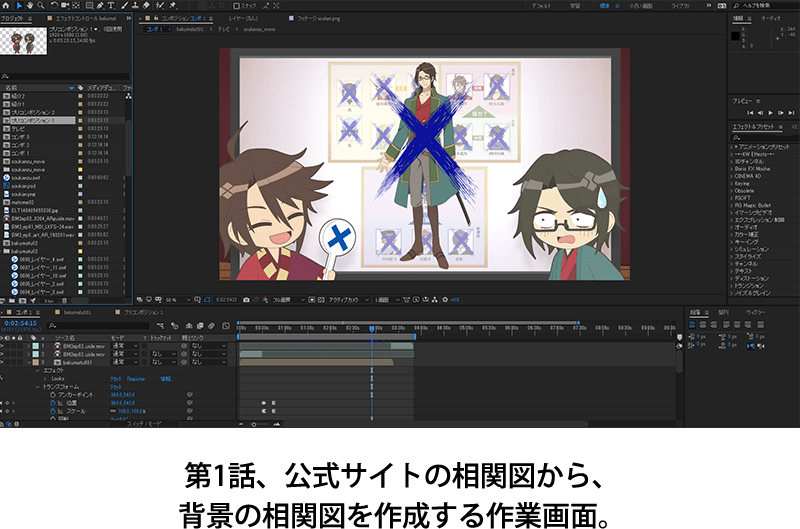Switch to the エフェクトコントロール tab
This screenshot has height=529, width=800.
pyautogui.click(x=86, y=18)
